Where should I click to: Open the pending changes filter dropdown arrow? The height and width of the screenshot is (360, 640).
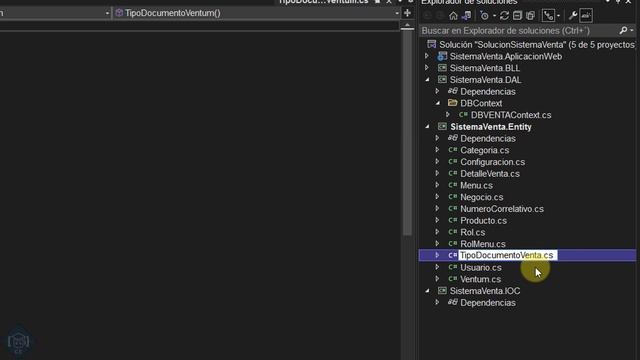pyautogui.click(x=494, y=16)
